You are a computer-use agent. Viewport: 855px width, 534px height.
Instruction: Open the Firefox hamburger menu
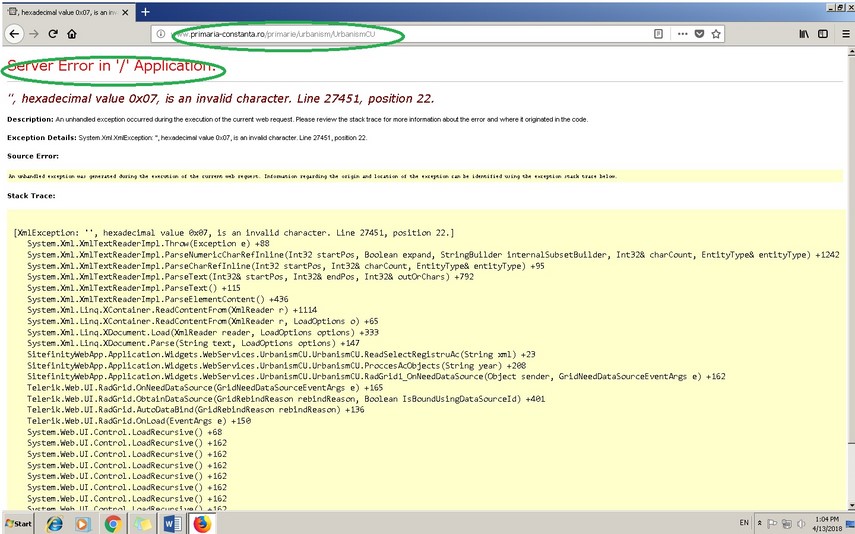tap(843, 33)
